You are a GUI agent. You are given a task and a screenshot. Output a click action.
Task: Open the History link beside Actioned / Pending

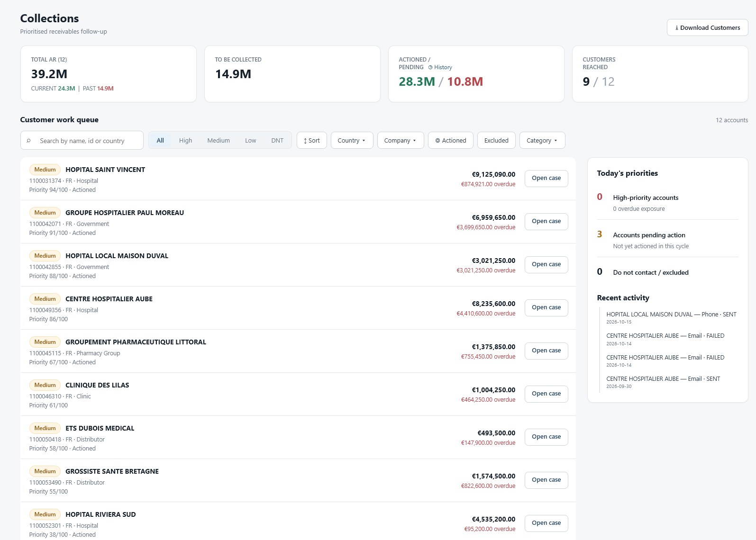tap(440, 67)
